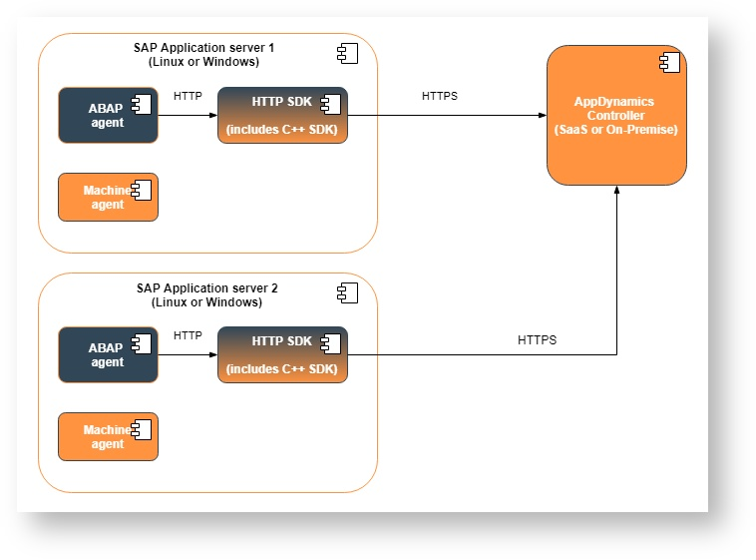Click the Machine agent component icon in server 1
756x560 pixels.
pyautogui.click(x=142, y=190)
